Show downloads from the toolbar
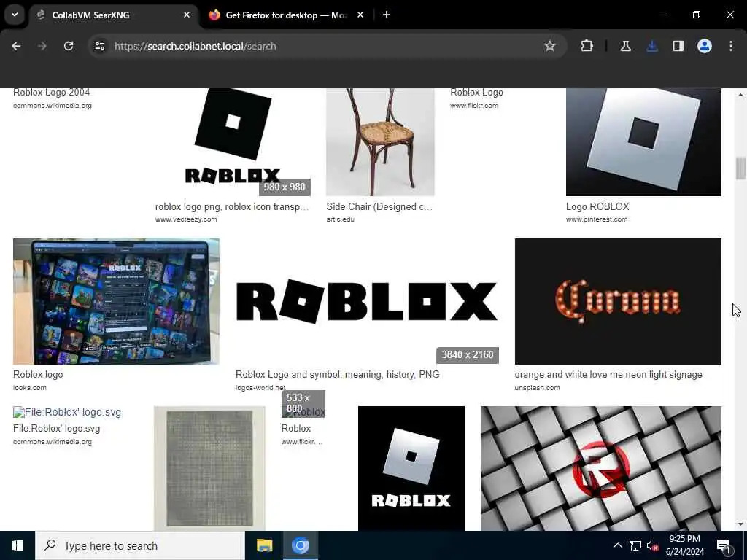This screenshot has height=560, width=747. coord(652,46)
